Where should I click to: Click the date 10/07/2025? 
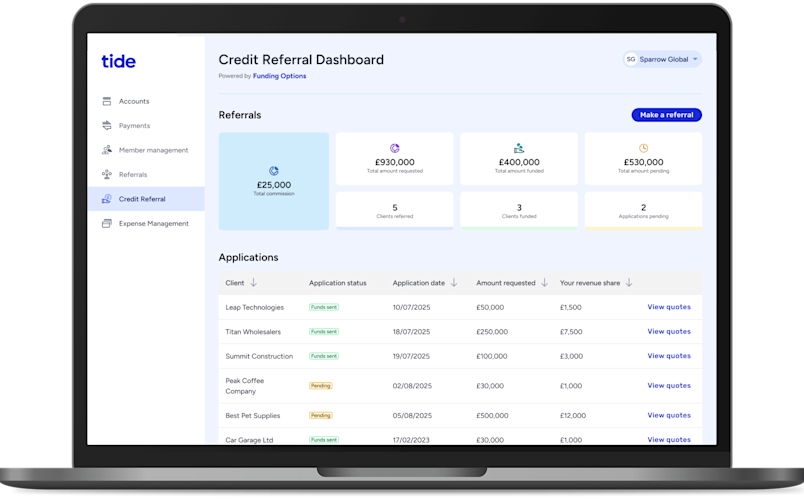(411, 307)
